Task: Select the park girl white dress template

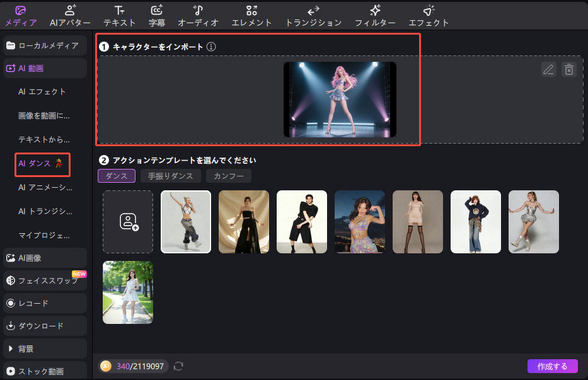Action: pyautogui.click(x=128, y=292)
